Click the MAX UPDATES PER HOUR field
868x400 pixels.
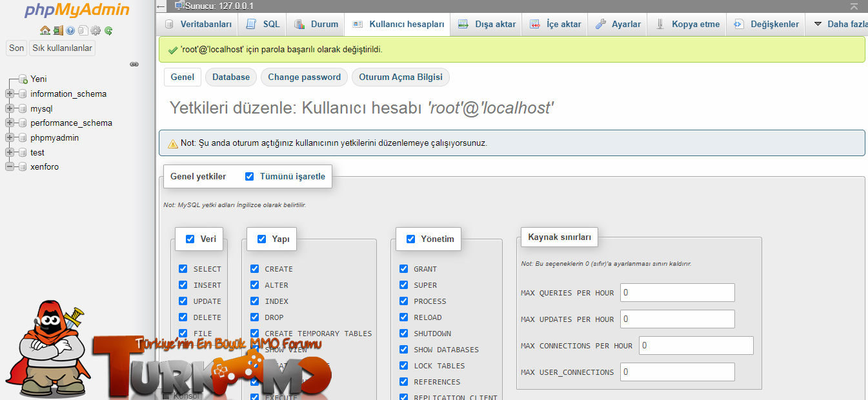click(678, 319)
